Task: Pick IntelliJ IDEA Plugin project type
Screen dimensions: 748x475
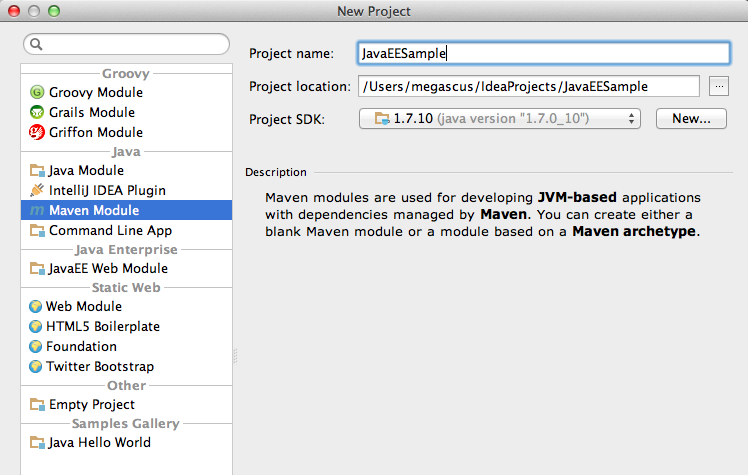Action: pyautogui.click(x=126, y=190)
